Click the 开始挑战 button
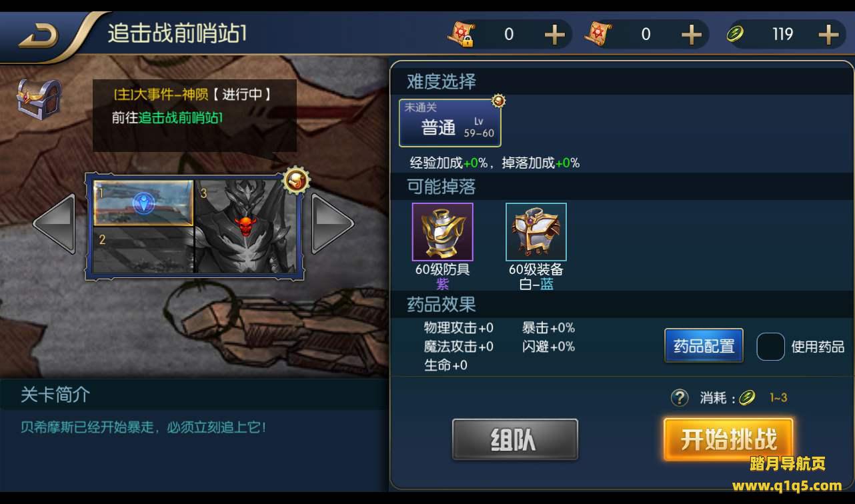This screenshot has width=855, height=504. coord(728,440)
